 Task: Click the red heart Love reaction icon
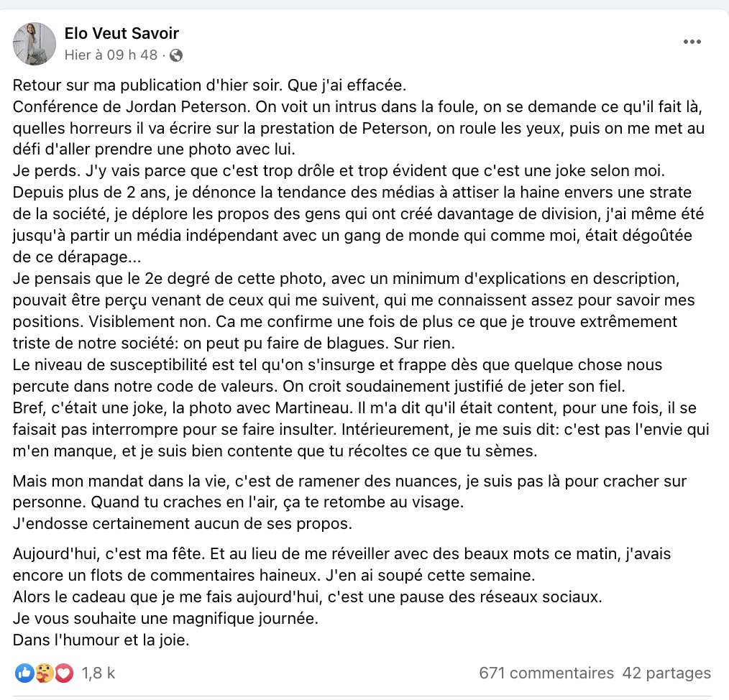(x=64, y=673)
